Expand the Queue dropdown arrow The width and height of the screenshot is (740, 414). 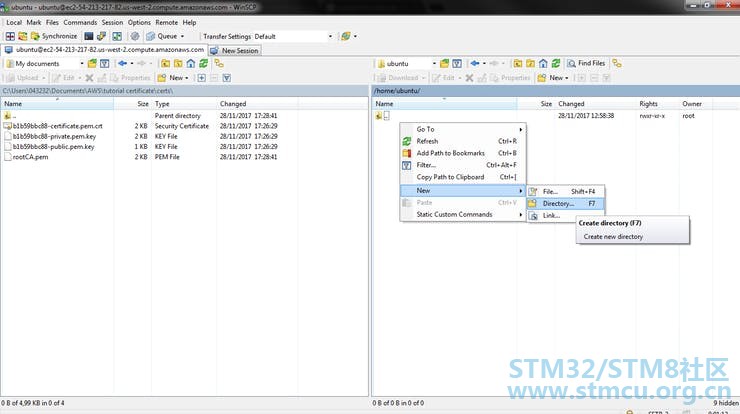(x=183, y=36)
